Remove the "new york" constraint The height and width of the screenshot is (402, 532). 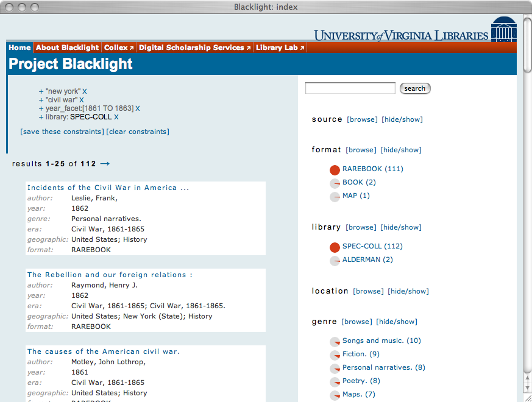[x=85, y=91]
